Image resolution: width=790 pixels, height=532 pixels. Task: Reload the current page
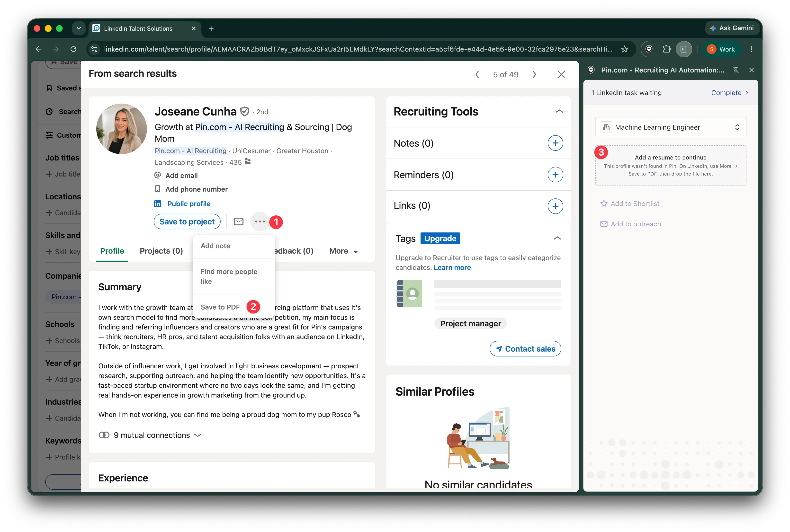coord(73,49)
